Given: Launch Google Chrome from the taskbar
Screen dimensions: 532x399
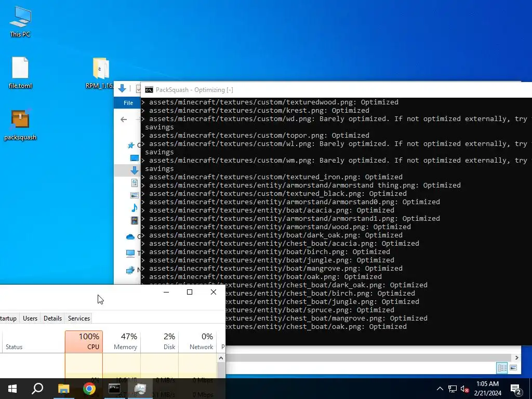Looking at the screenshot, I should click(x=89, y=389).
